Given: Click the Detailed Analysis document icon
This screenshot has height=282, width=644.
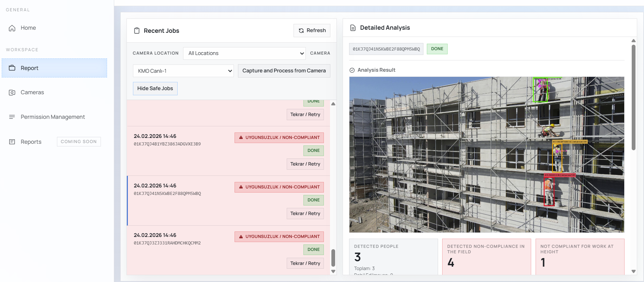Looking at the screenshot, I should 353,28.
